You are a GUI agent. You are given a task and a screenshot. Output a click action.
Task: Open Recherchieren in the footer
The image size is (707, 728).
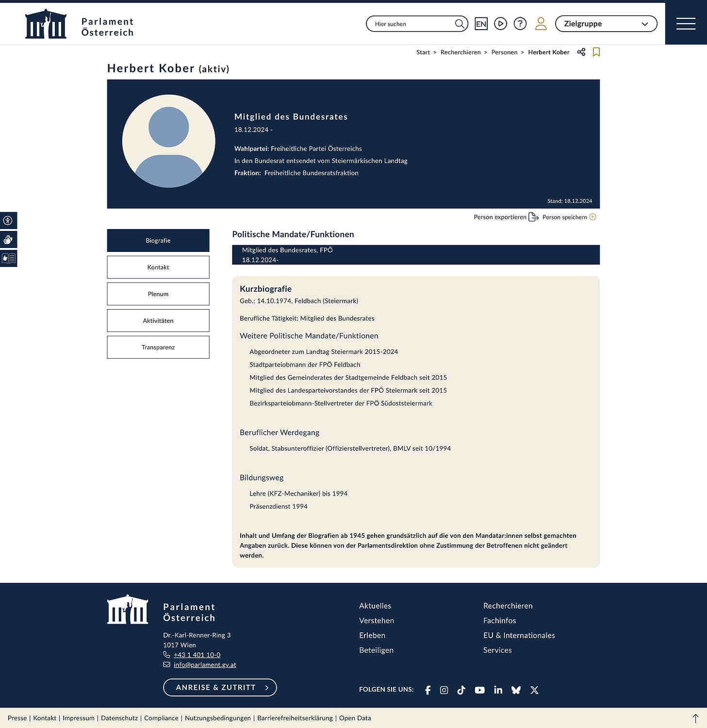[508, 606]
